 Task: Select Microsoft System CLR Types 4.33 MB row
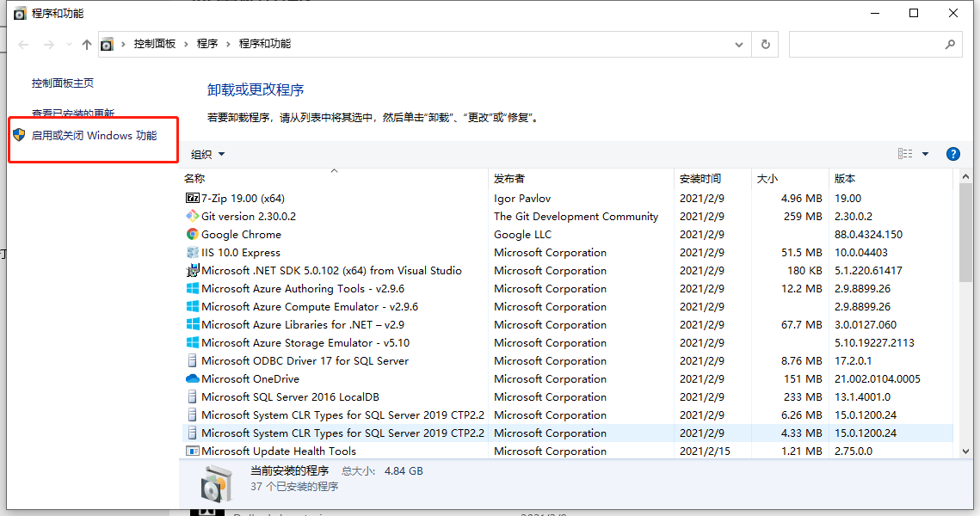pos(568,433)
